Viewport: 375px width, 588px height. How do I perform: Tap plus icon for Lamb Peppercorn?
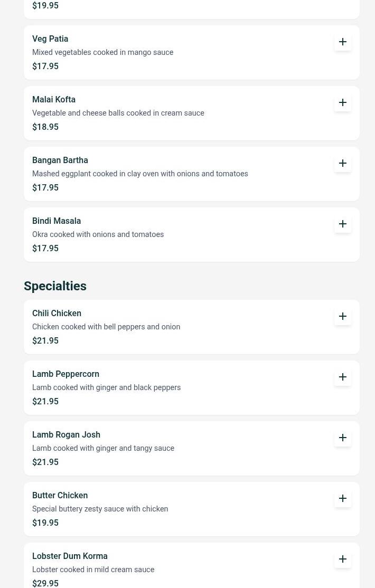[343, 377]
